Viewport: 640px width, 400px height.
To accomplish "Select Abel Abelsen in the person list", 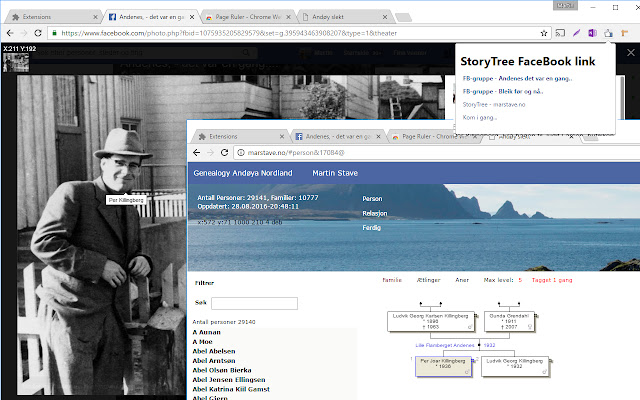I will tap(214, 351).
